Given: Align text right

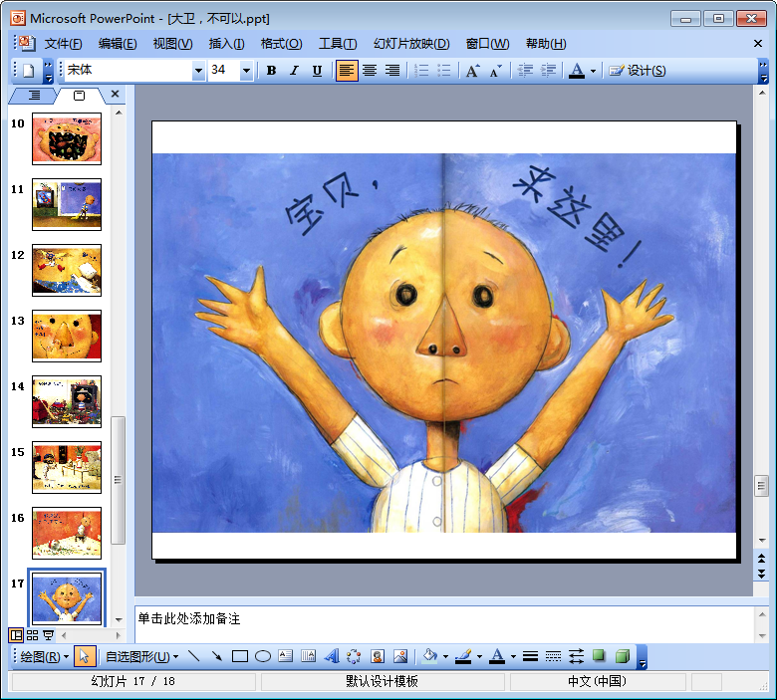Looking at the screenshot, I should click(392, 71).
